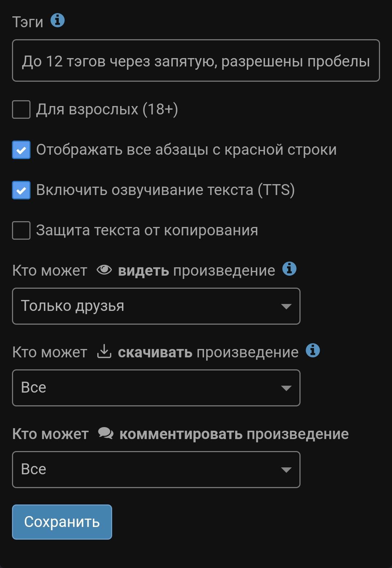The width and height of the screenshot is (392, 568).
Task: Tick Защита текста от копирования checkbox
Action: click(21, 231)
